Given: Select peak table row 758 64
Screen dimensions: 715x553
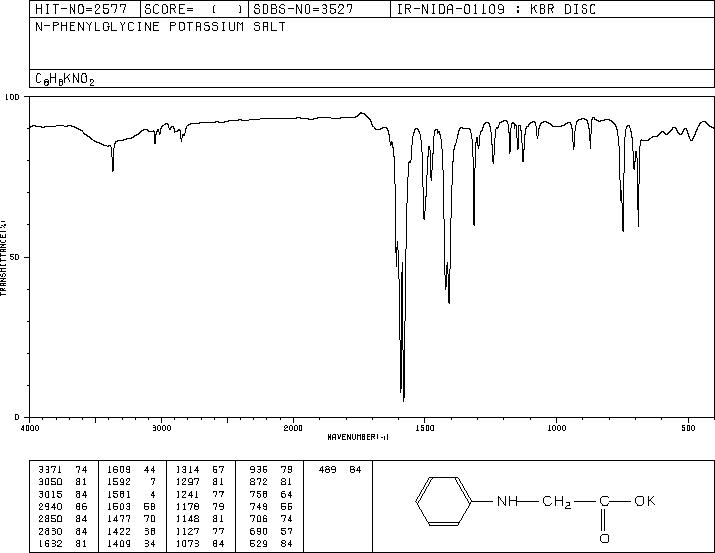Looking at the screenshot, I should pyautogui.click(x=271, y=494).
